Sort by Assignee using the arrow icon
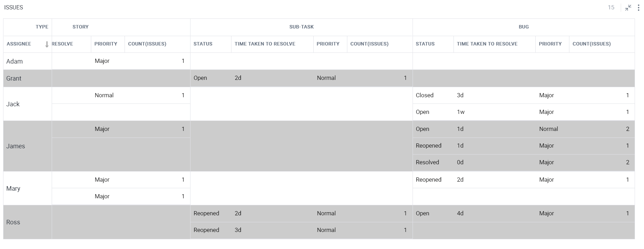The image size is (644, 249). pos(47,44)
